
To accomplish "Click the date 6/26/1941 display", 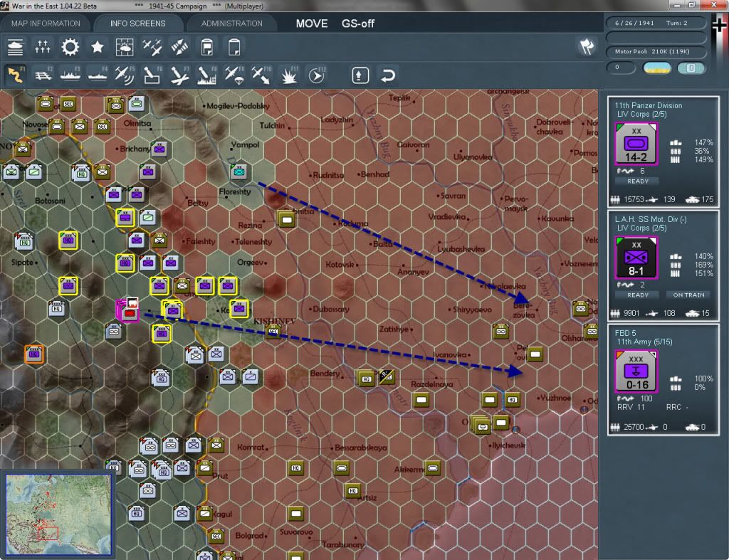I will click(634, 23).
